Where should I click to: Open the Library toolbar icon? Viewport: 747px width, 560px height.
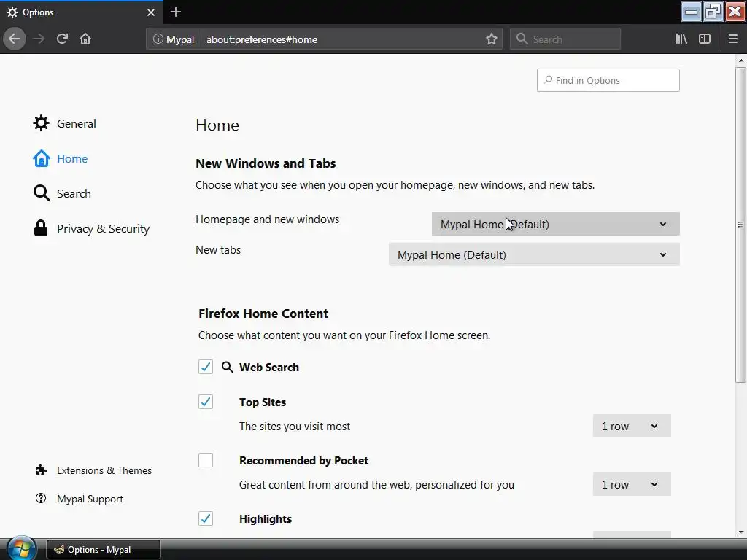coord(681,39)
